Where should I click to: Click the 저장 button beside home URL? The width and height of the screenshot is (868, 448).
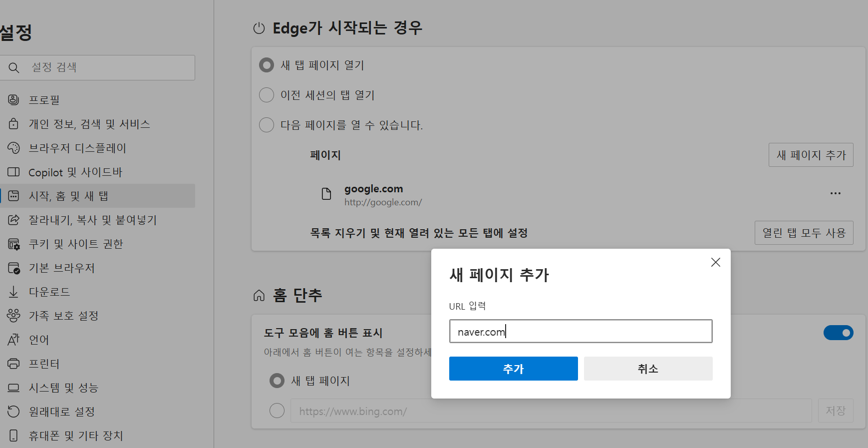[836, 411]
